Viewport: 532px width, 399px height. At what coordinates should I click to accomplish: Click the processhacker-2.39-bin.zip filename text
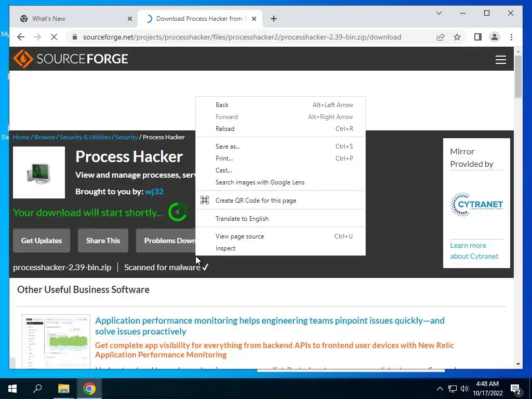(62, 268)
